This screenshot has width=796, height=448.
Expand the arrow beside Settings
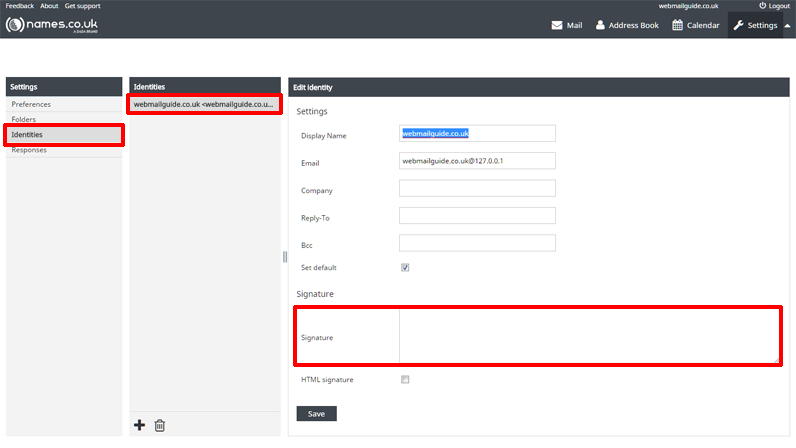coord(787,25)
